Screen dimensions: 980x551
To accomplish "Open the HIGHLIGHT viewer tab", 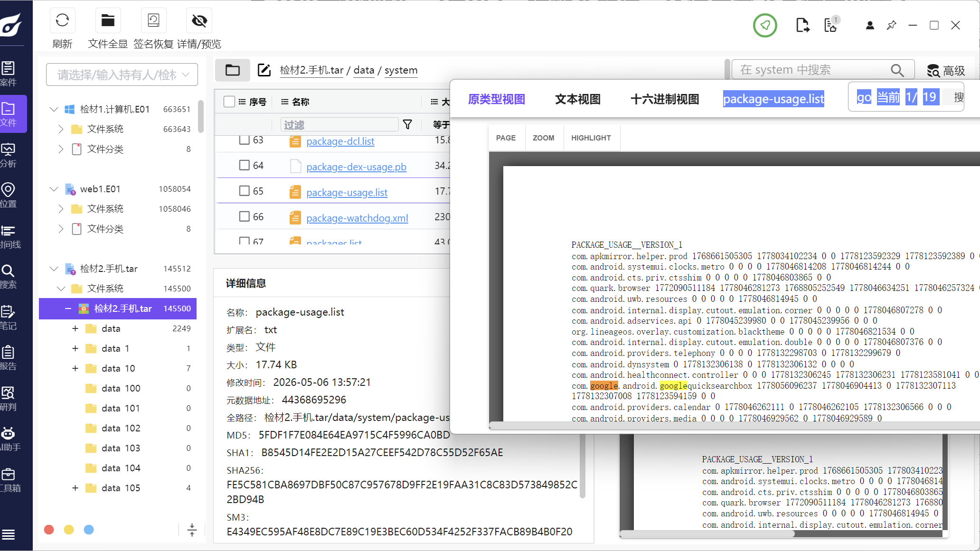I will click(591, 138).
